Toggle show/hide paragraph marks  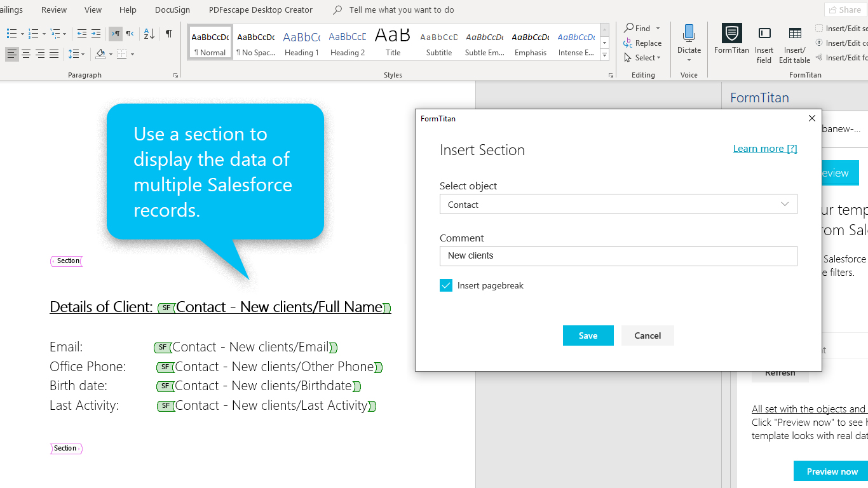click(168, 34)
